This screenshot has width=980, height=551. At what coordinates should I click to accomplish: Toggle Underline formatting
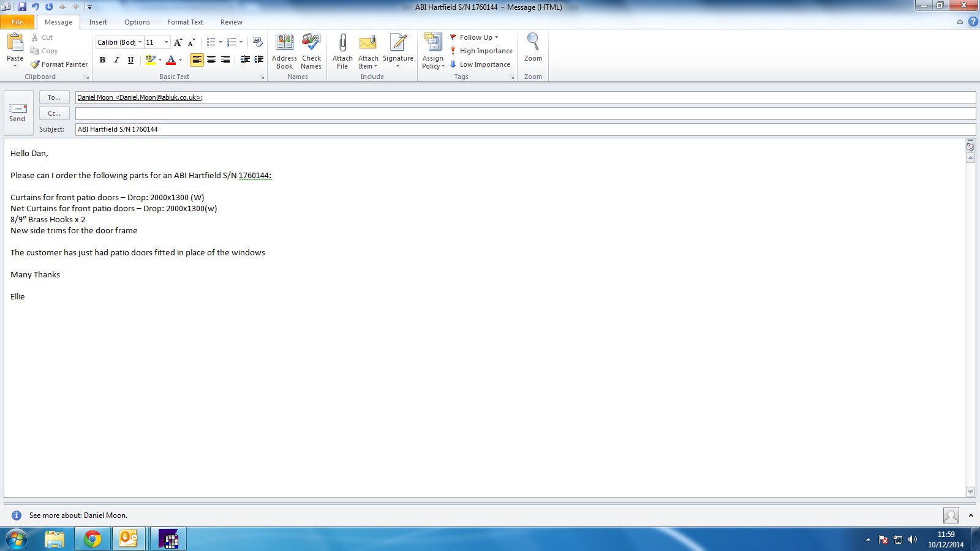click(x=130, y=59)
